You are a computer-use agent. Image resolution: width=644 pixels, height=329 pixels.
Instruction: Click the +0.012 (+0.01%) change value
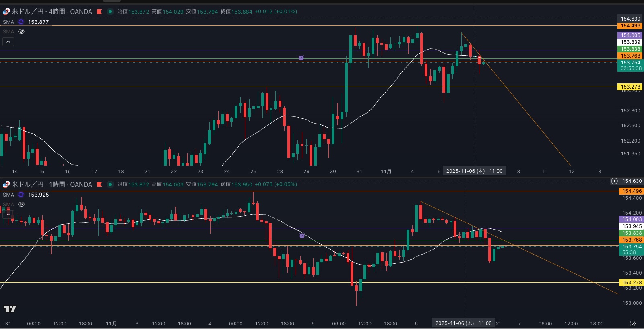pyautogui.click(x=276, y=12)
